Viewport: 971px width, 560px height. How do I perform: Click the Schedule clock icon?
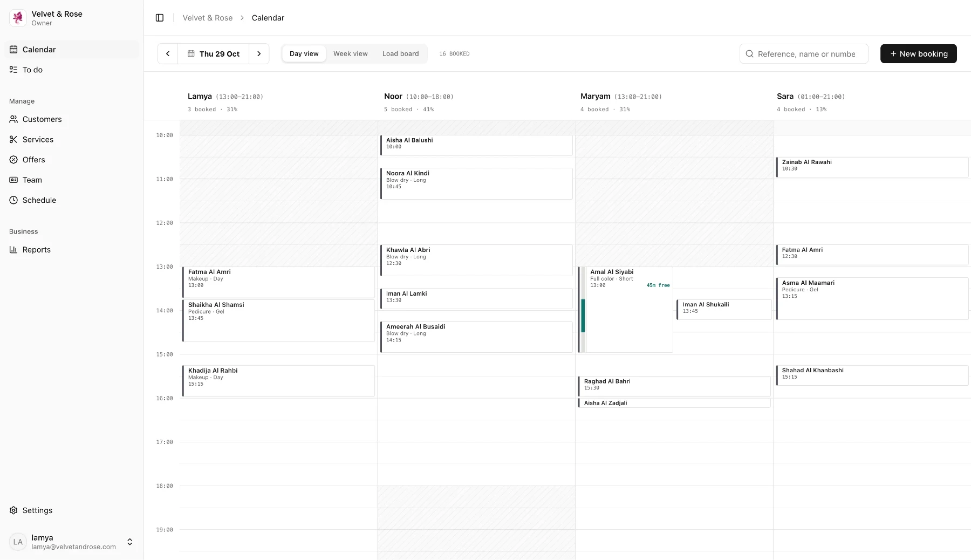click(x=13, y=200)
